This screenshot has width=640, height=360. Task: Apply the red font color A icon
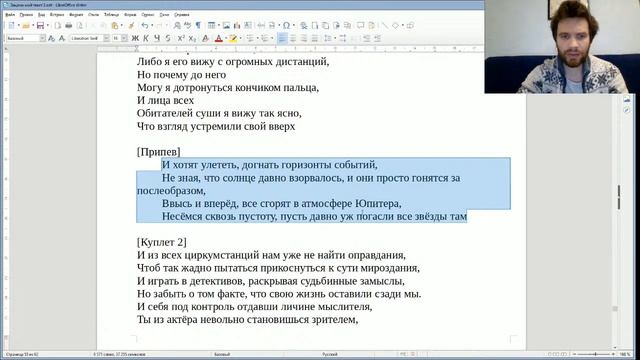coord(218,38)
